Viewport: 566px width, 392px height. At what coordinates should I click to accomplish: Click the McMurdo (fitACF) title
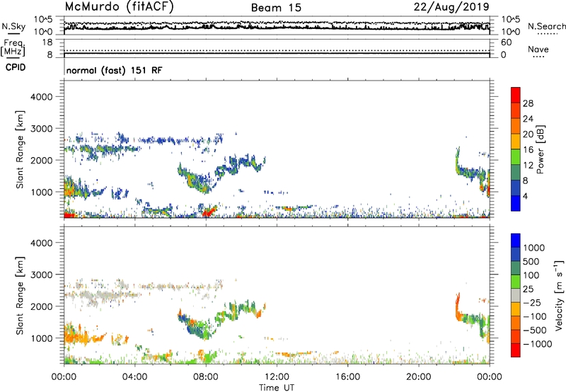pos(119,7)
